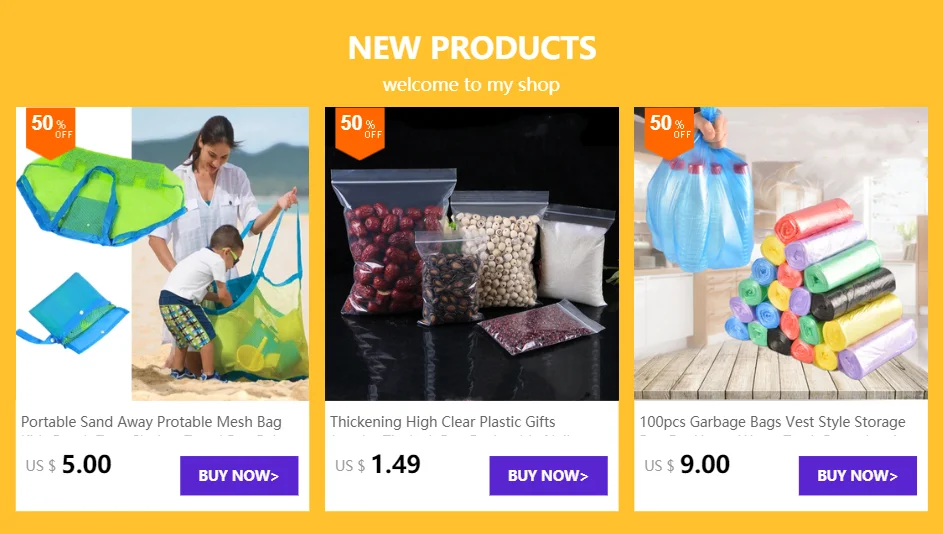Click the welcome to my shop subtitle
The width and height of the screenshot is (943, 534).
[x=472, y=84]
